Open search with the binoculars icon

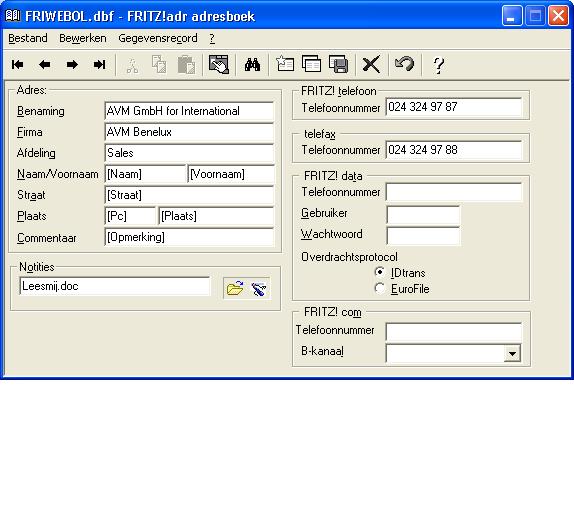point(252,65)
